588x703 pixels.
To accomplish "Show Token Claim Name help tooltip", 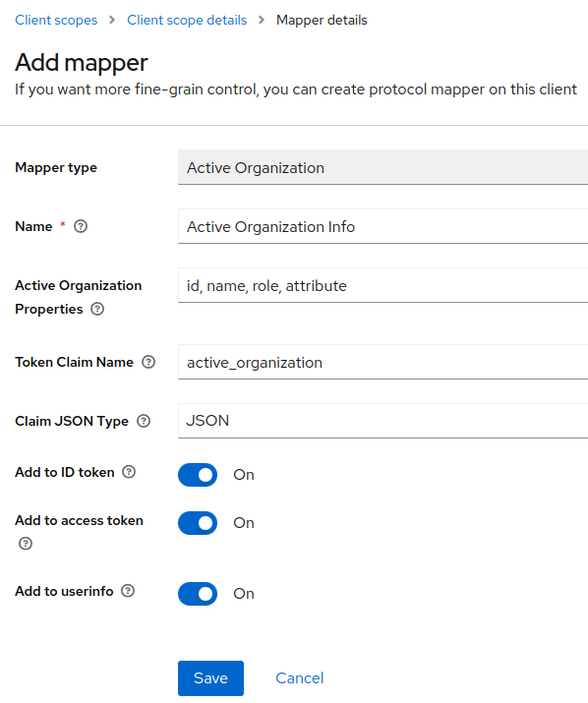I will [148, 362].
